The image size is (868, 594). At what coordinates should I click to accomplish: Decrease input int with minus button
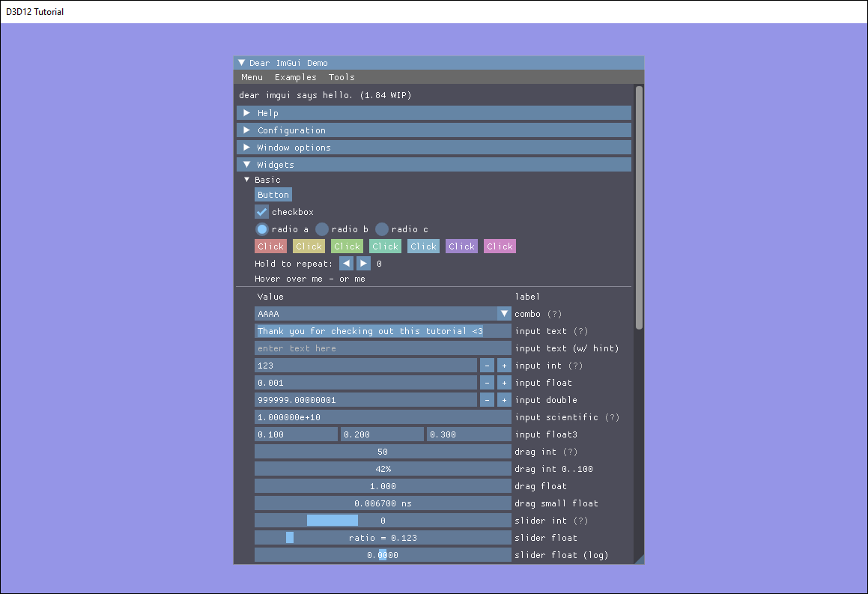click(487, 366)
